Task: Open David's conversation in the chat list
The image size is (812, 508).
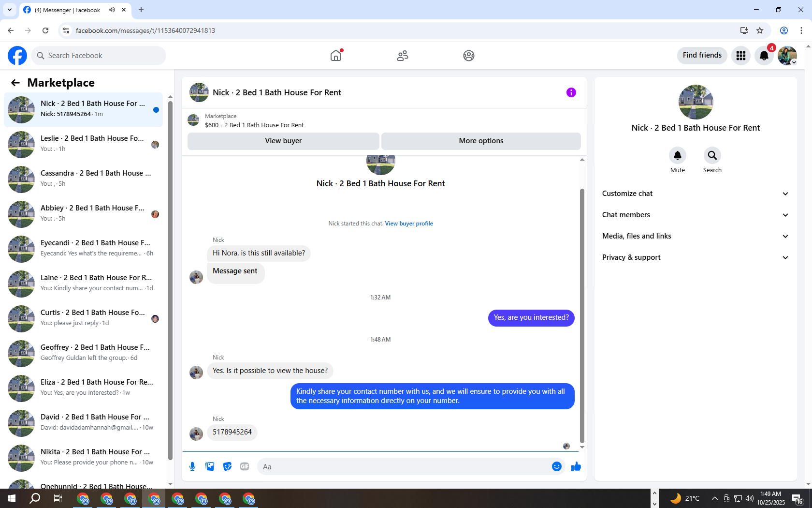Action: click(x=83, y=423)
